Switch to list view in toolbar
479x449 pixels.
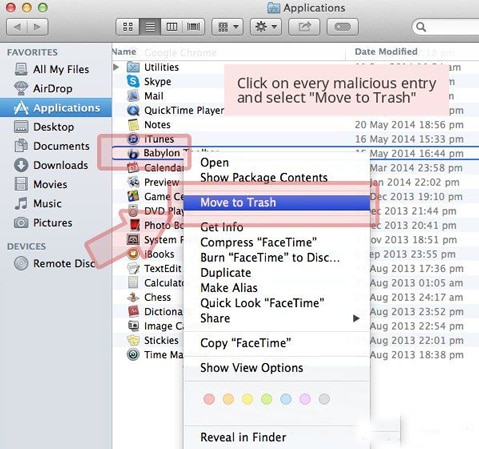tap(150, 27)
